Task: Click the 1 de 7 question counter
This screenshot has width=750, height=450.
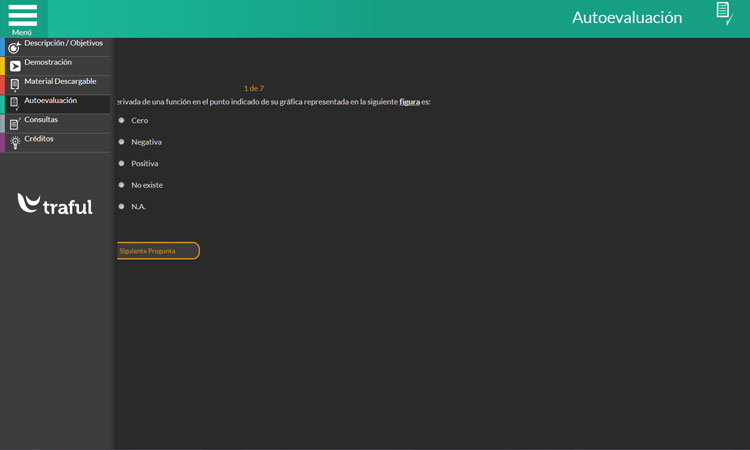Action: (x=254, y=88)
